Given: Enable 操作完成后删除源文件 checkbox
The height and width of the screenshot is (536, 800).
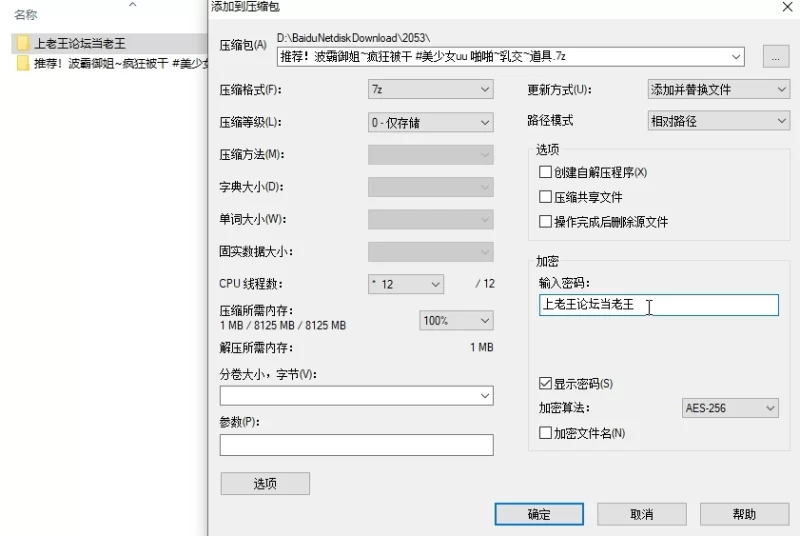Looking at the screenshot, I should [x=545, y=221].
